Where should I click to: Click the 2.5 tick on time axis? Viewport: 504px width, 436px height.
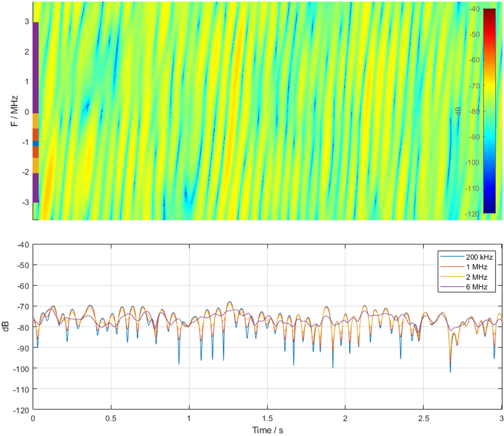tap(423, 418)
